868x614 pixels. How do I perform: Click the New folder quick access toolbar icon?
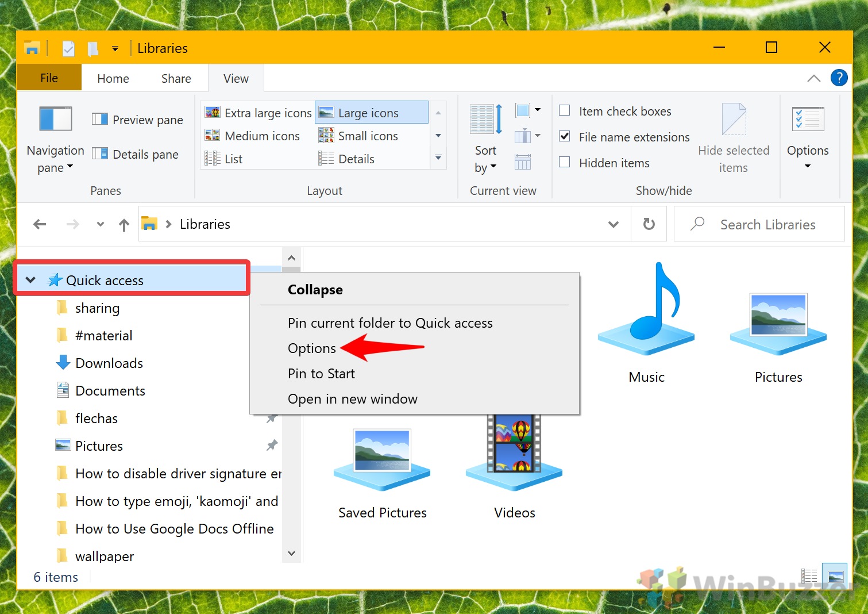92,48
